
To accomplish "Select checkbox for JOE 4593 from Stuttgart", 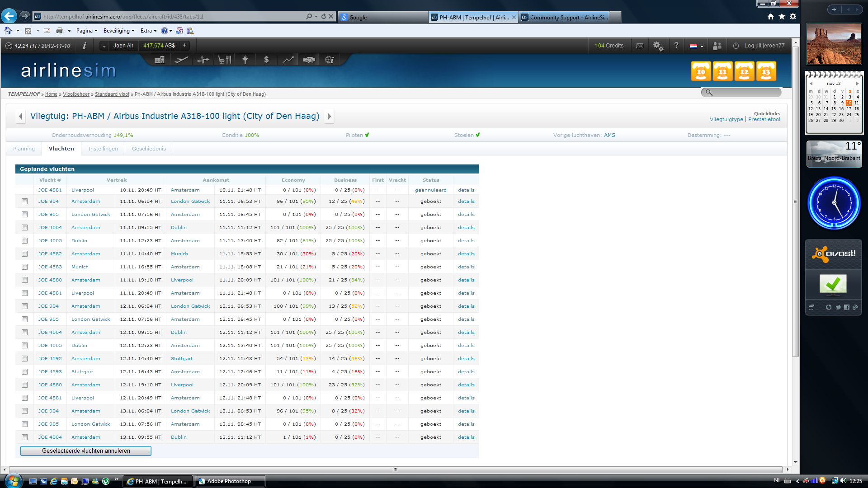I will [x=24, y=372].
